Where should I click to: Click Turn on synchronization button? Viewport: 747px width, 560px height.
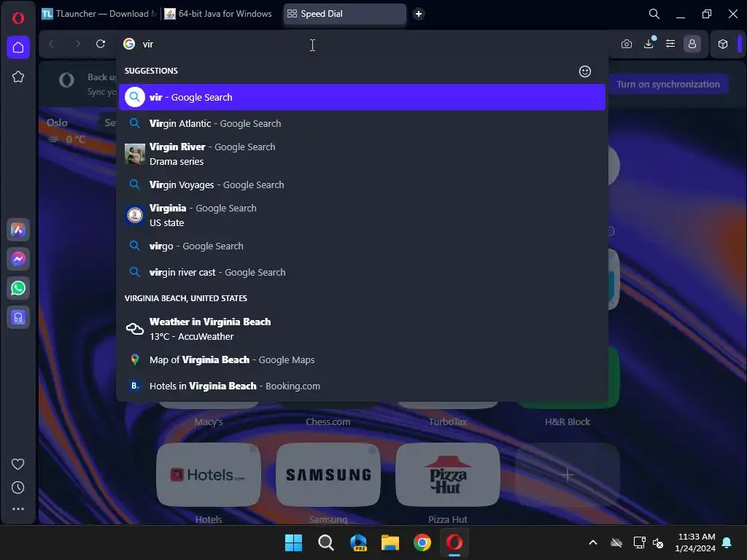[x=668, y=85]
